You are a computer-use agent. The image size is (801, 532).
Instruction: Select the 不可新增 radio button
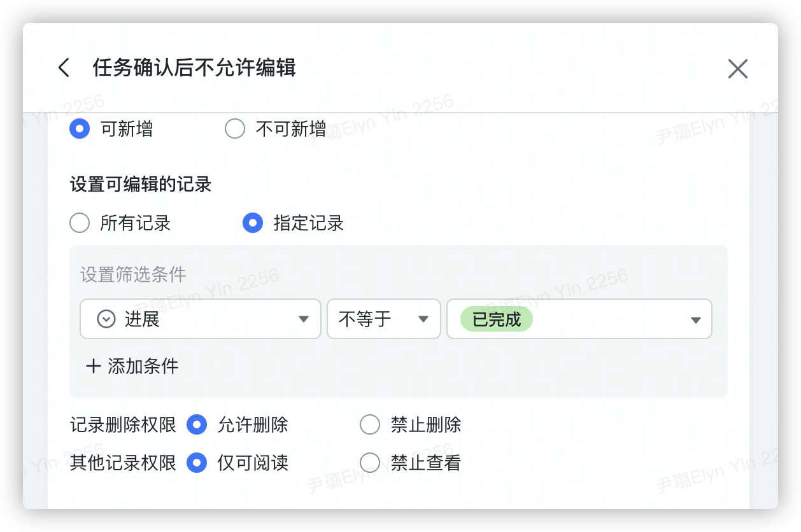tap(235, 129)
